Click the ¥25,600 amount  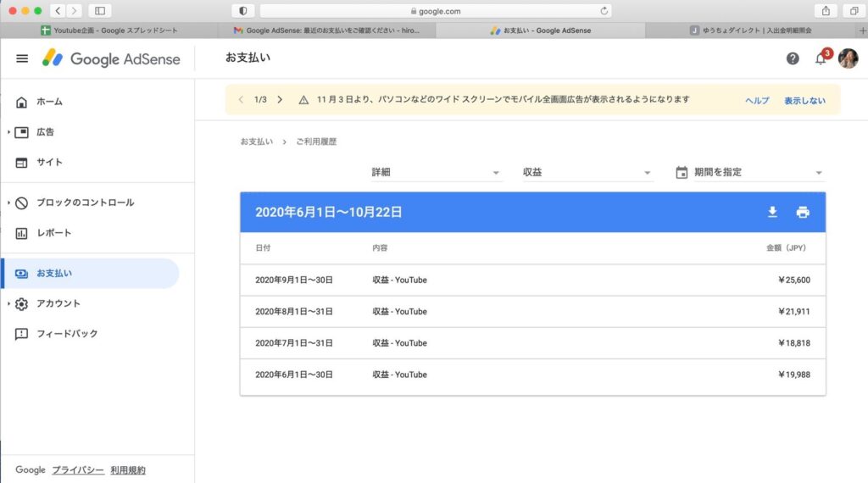point(793,280)
